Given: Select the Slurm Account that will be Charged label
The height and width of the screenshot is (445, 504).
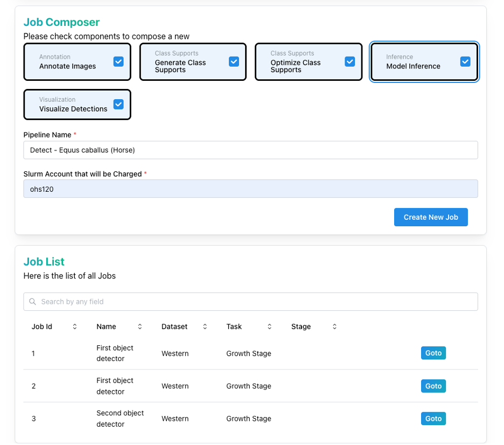Looking at the screenshot, I should click(82, 174).
